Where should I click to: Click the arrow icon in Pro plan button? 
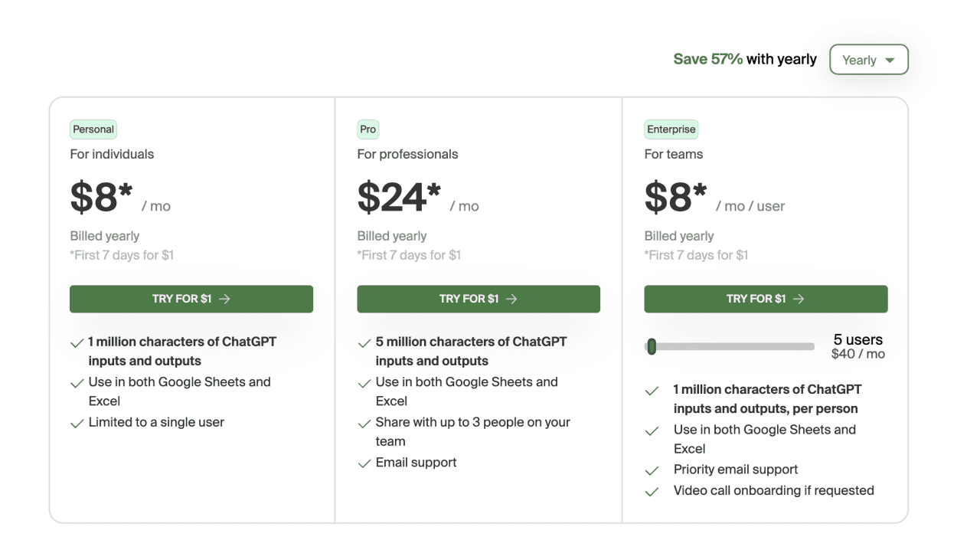click(511, 299)
